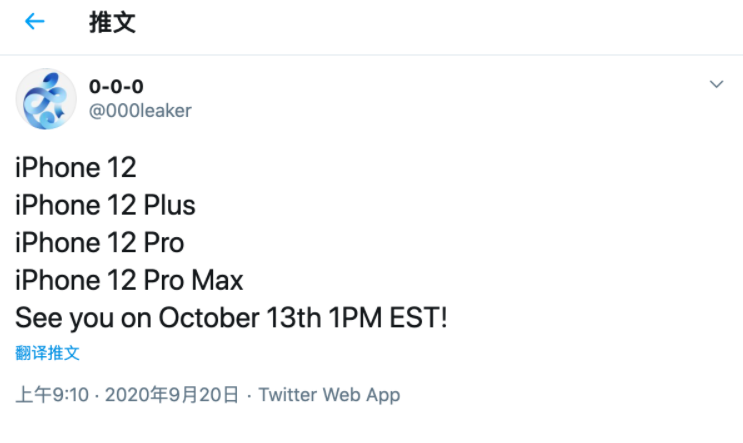The height and width of the screenshot is (443, 743).
Task: Click the words "See you on"
Action: (x=83, y=318)
